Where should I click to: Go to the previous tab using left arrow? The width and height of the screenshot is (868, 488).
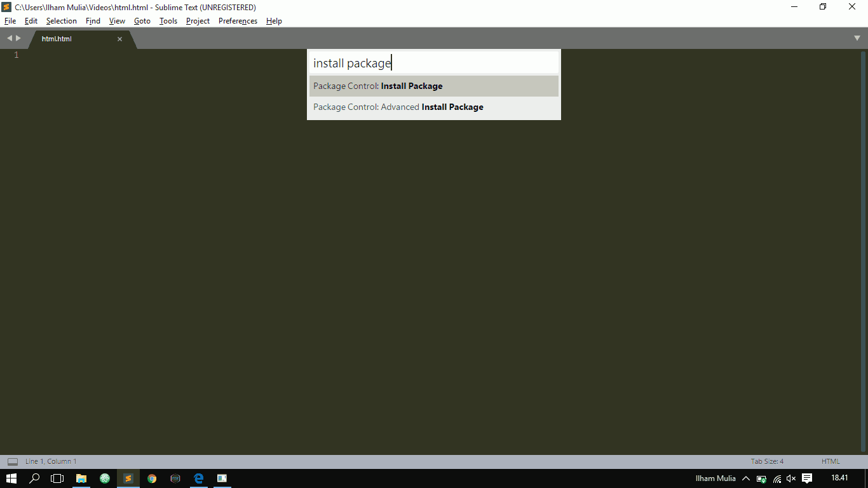pos(9,38)
